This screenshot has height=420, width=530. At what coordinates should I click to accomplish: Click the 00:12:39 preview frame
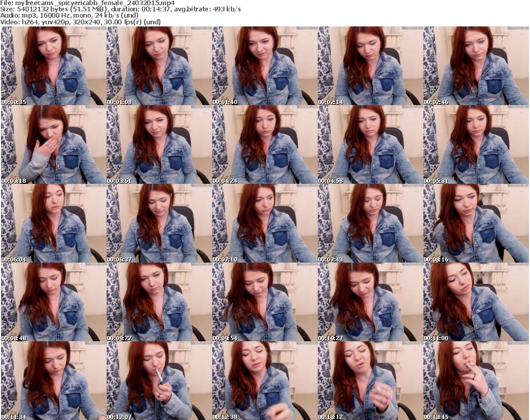(264, 381)
